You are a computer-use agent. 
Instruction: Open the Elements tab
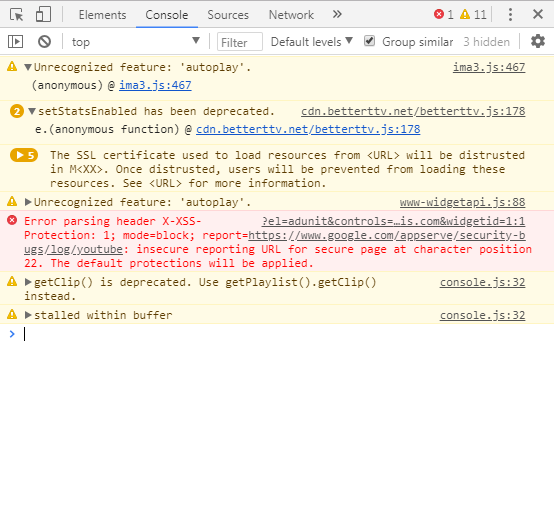click(102, 15)
